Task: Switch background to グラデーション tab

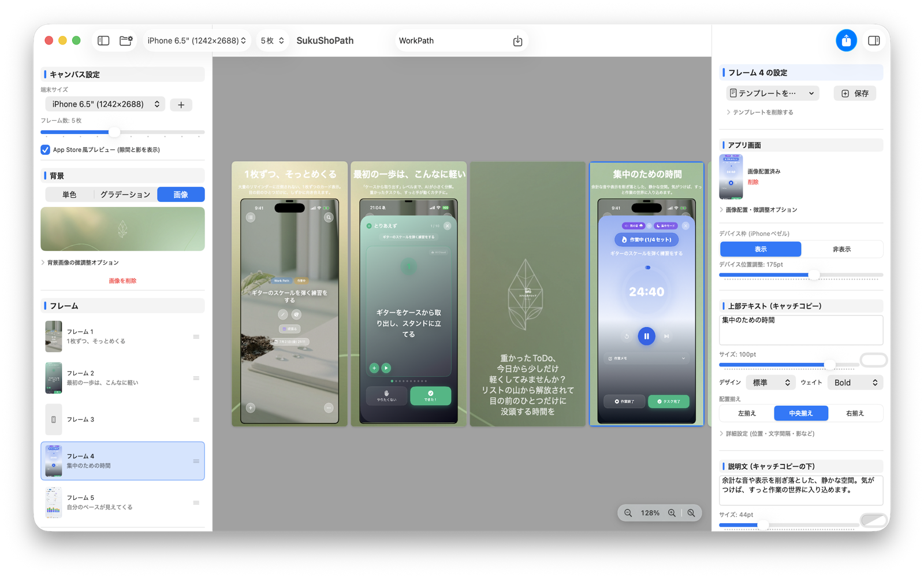Action: (125, 195)
